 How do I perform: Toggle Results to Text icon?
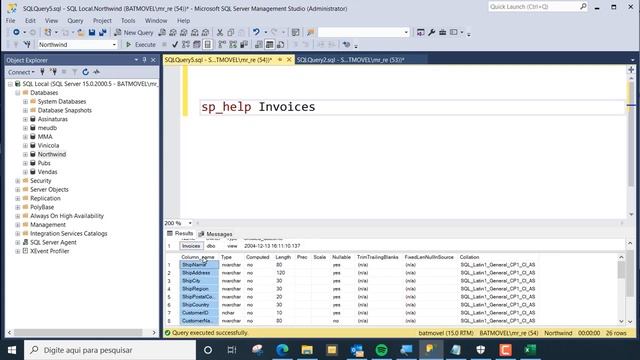[x=258, y=44]
